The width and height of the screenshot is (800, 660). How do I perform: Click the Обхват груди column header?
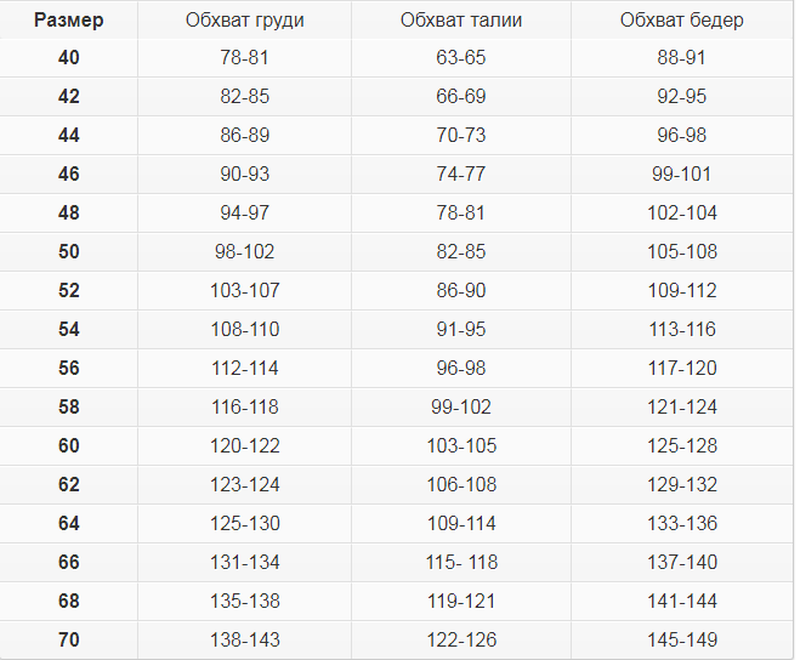pos(245,20)
